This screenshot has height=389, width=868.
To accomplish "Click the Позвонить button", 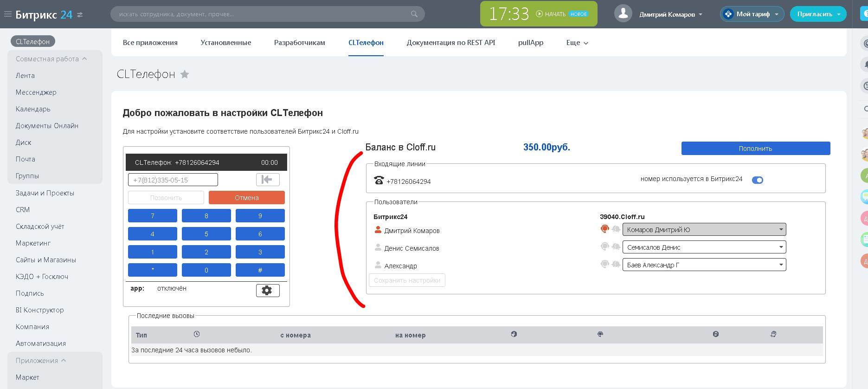I will tap(166, 198).
